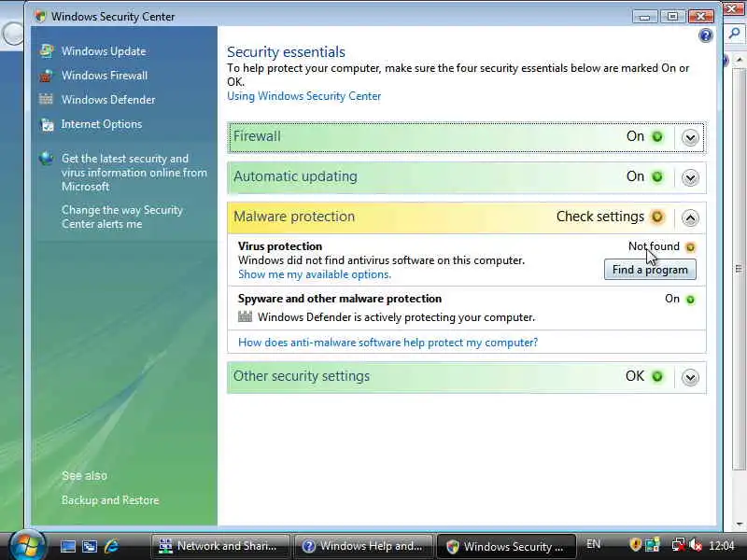Viewport: 747px width, 560px height.
Task: Click the Malware protection header label
Action: pyautogui.click(x=294, y=217)
